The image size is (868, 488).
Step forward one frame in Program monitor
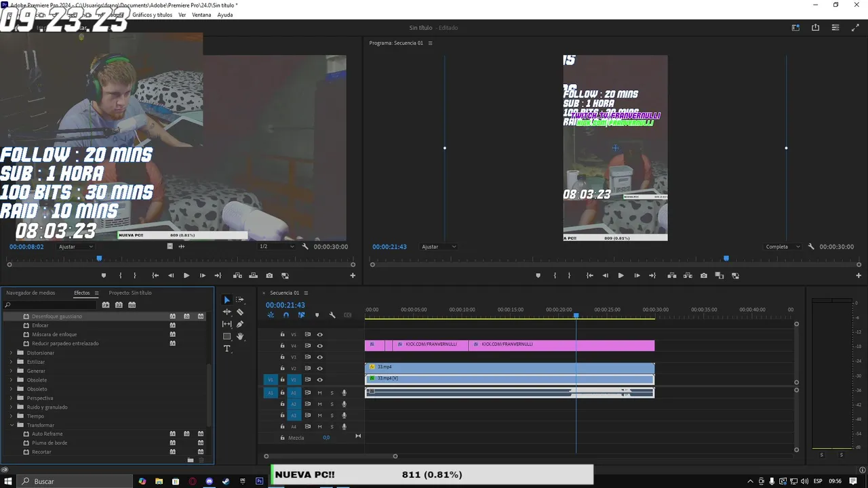click(637, 276)
